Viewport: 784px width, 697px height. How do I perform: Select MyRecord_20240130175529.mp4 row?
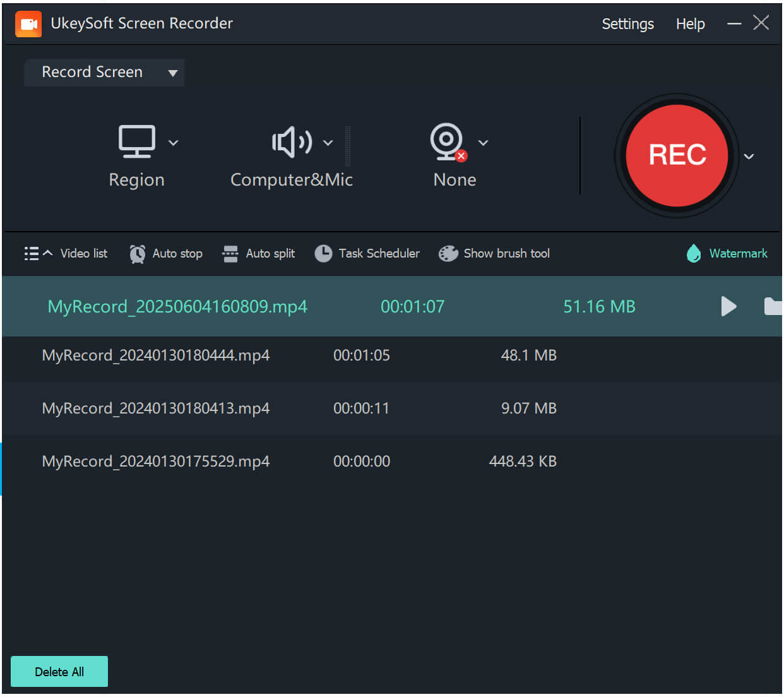tap(392, 462)
